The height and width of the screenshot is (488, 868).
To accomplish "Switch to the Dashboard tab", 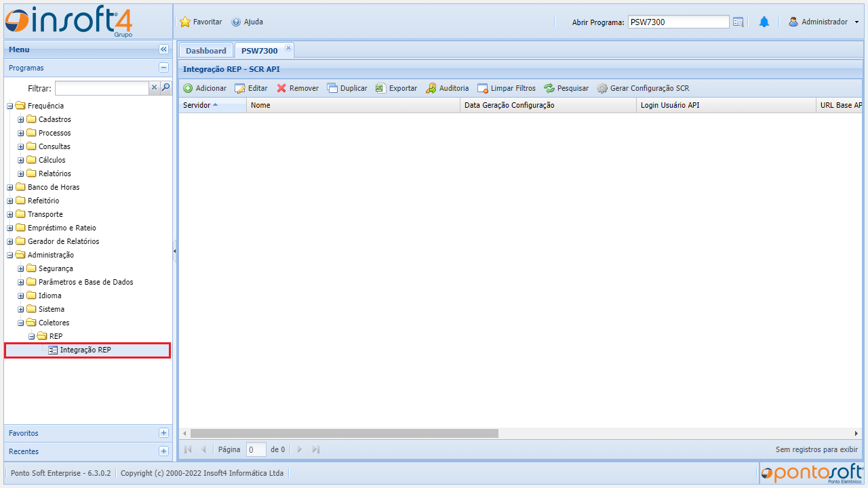I will [205, 49].
